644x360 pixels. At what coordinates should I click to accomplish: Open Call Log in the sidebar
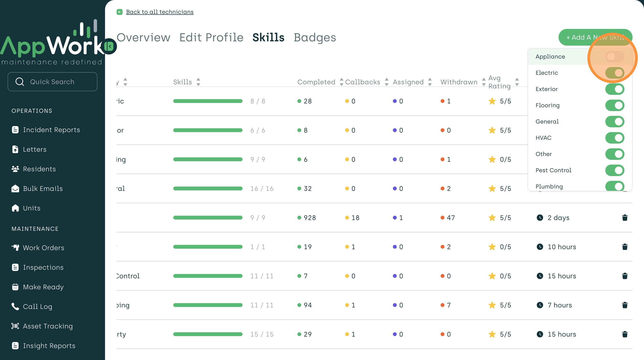tap(37, 306)
